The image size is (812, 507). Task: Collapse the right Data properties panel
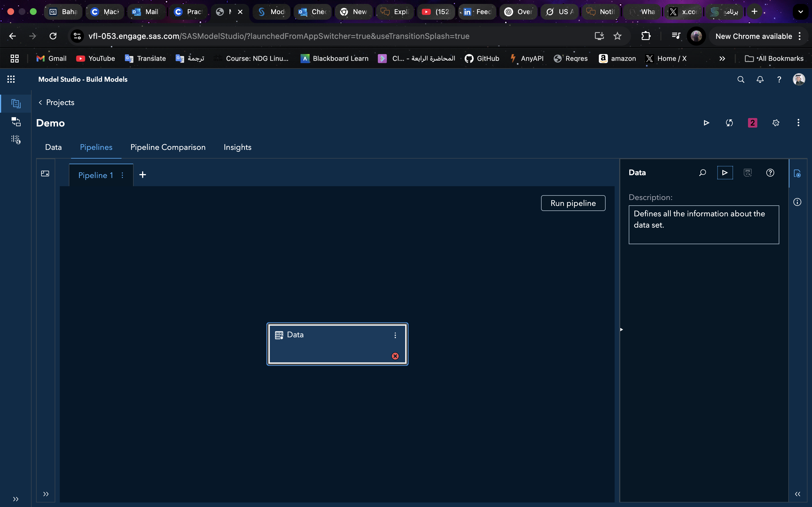(x=797, y=494)
